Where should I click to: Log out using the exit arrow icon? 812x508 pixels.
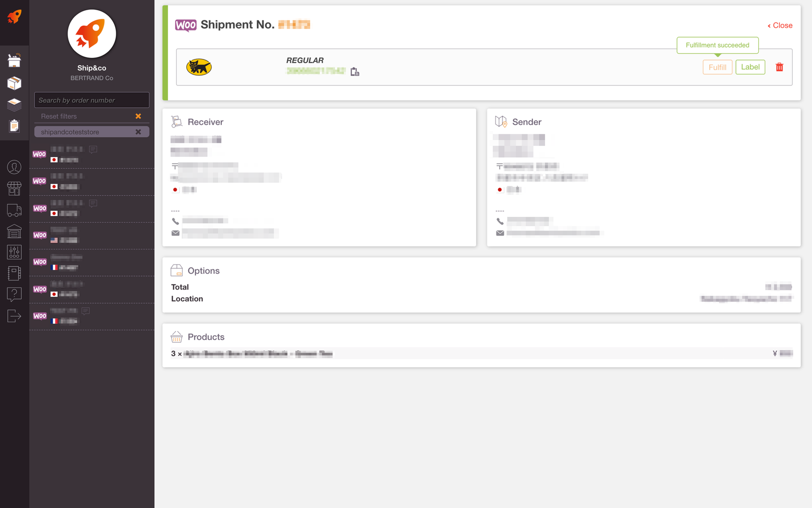tap(14, 316)
